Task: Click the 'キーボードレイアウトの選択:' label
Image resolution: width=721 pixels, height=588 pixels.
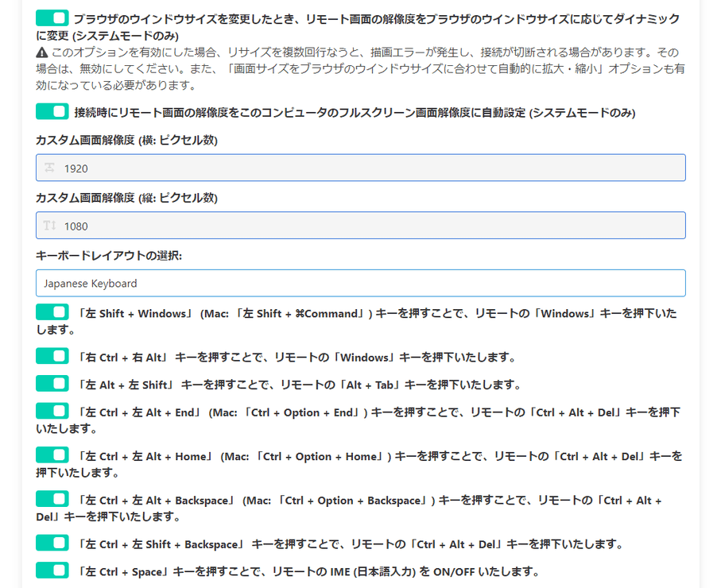Action: coord(109,256)
